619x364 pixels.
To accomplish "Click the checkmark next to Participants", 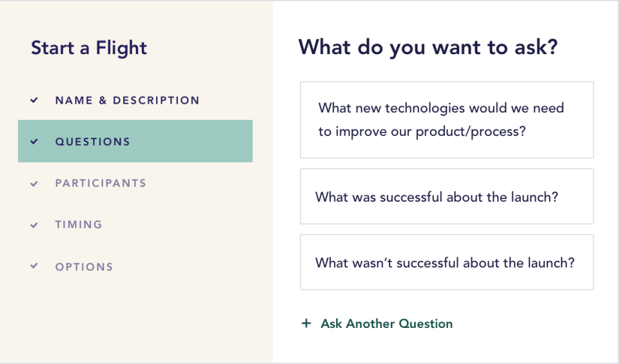I will coord(35,184).
